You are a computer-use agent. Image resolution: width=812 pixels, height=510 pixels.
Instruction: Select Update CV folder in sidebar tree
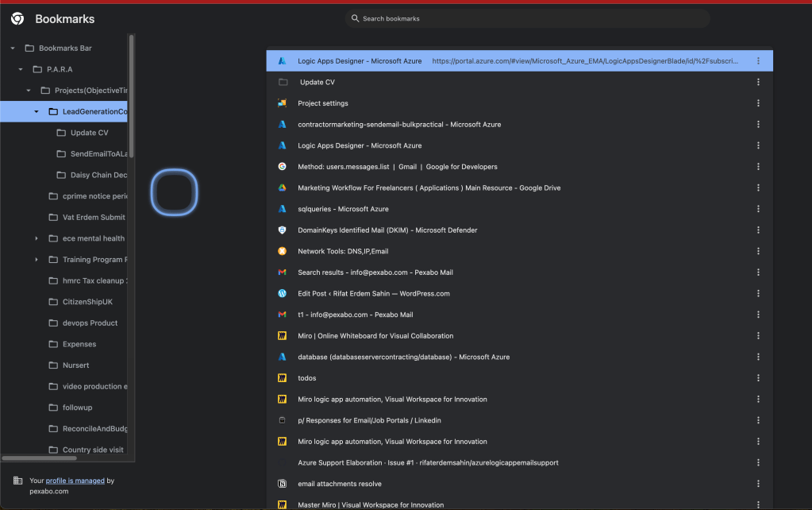(90, 133)
